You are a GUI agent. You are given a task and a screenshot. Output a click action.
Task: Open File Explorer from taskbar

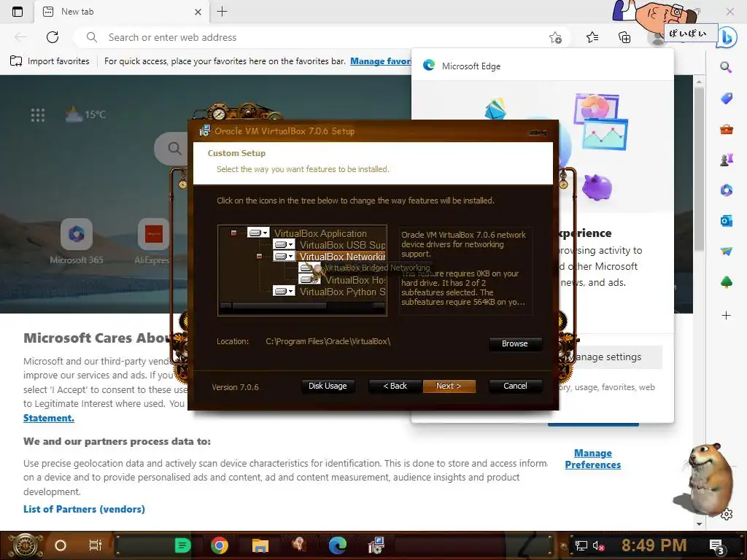(x=260, y=545)
